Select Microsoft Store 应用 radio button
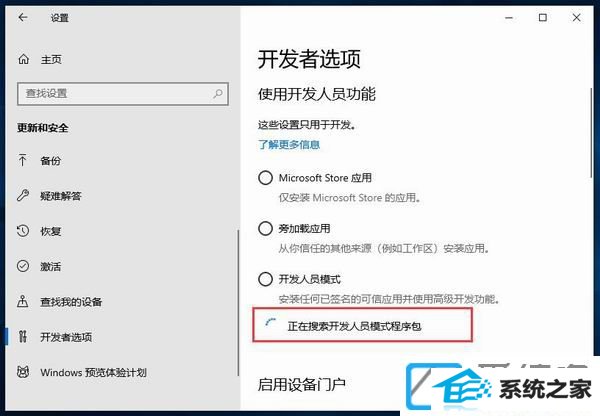 (265, 178)
